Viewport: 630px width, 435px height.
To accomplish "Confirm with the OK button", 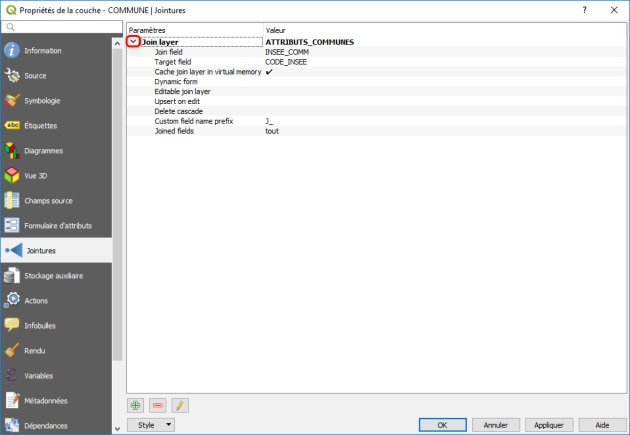I will [442, 425].
